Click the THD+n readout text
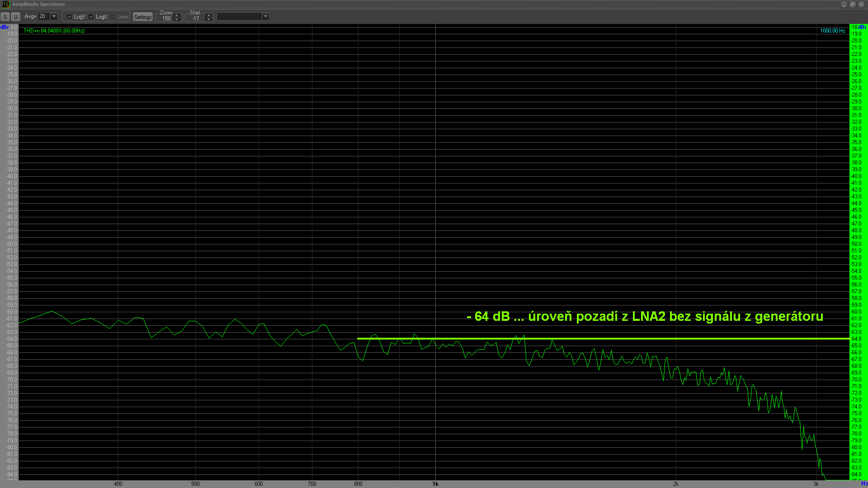The image size is (868, 488). point(54,31)
